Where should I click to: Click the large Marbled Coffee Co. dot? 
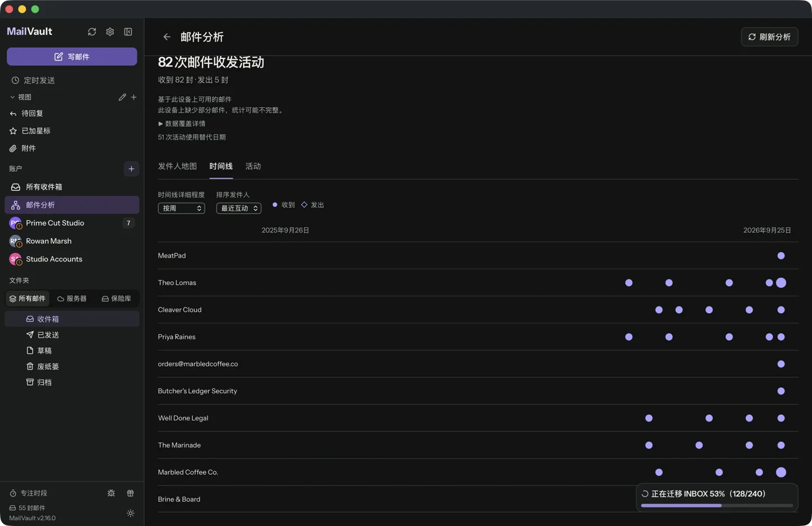[781, 472]
